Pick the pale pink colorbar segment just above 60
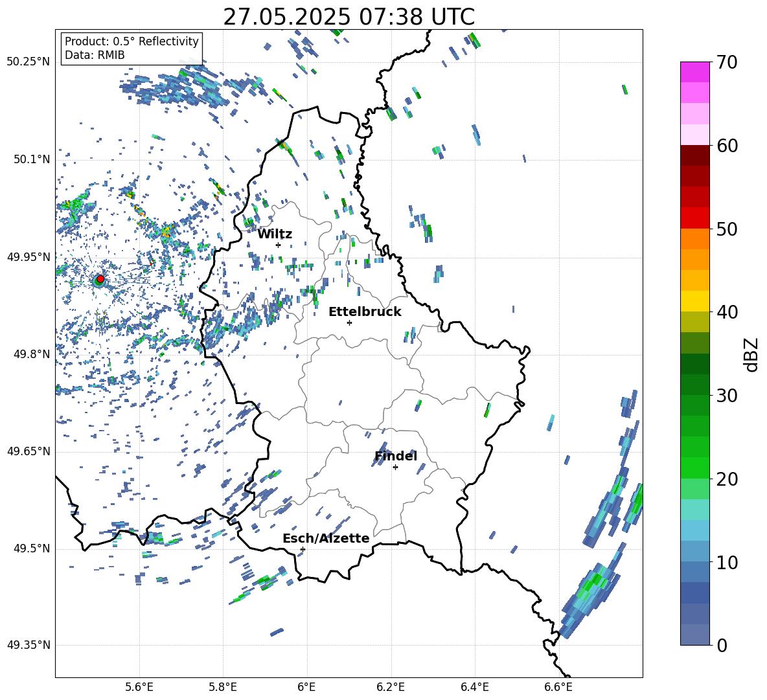 [694, 135]
